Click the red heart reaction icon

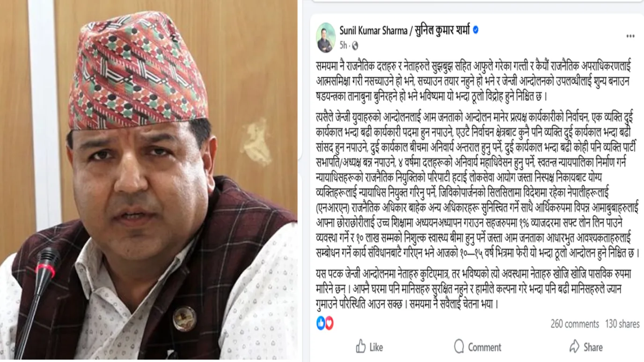pyautogui.click(x=329, y=323)
